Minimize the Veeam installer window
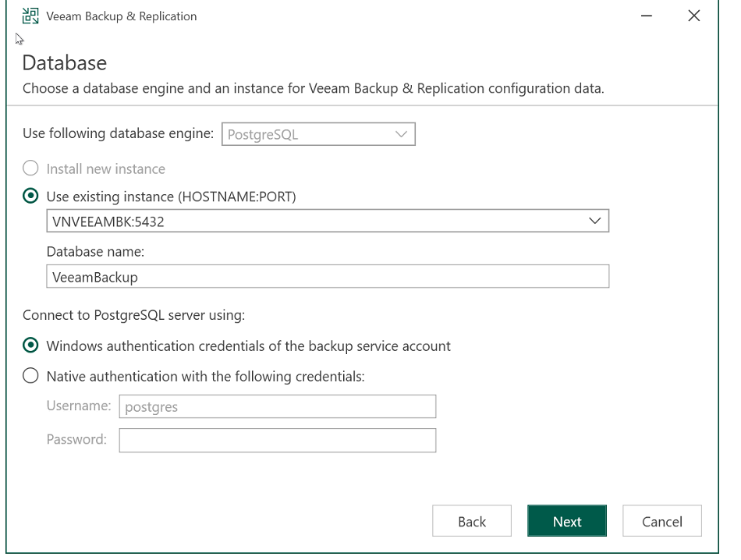The height and width of the screenshot is (560, 741). (647, 16)
